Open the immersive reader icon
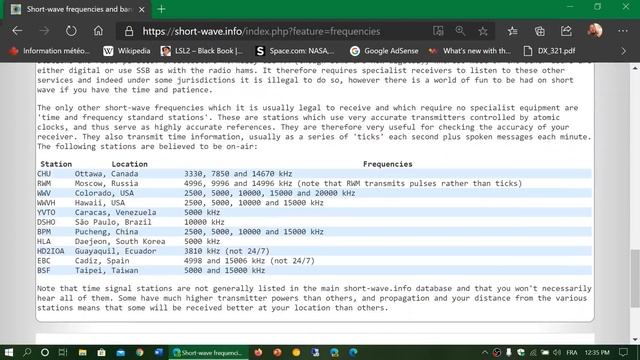The image size is (640, 360). (438, 31)
